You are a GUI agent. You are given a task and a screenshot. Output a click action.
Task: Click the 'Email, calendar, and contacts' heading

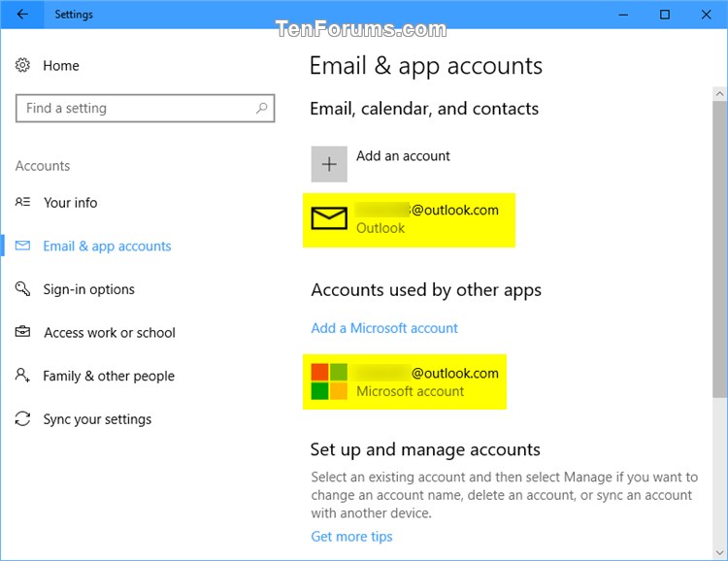tap(424, 109)
